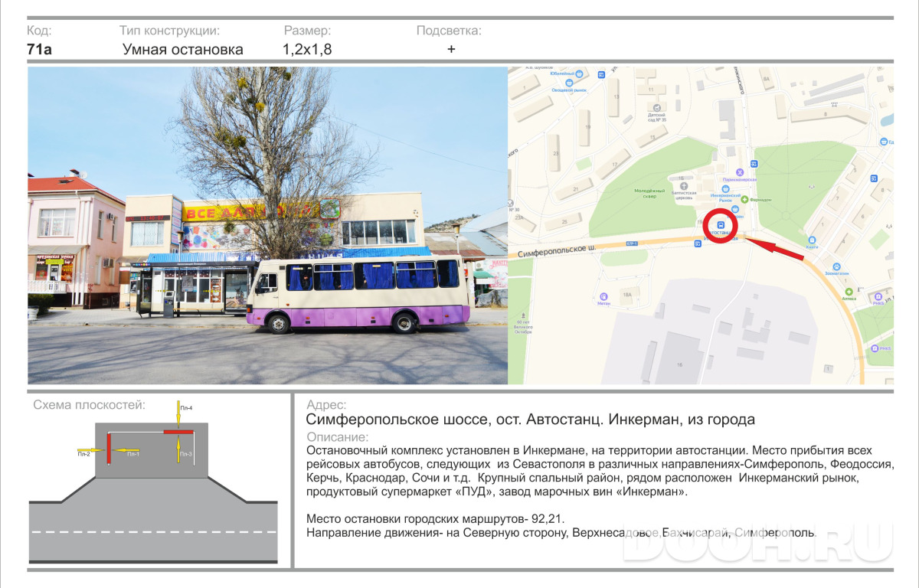This screenshot has height=588, width=919.
Task: Click the Баптистская церковь cross icon
Action: [683, 186]
